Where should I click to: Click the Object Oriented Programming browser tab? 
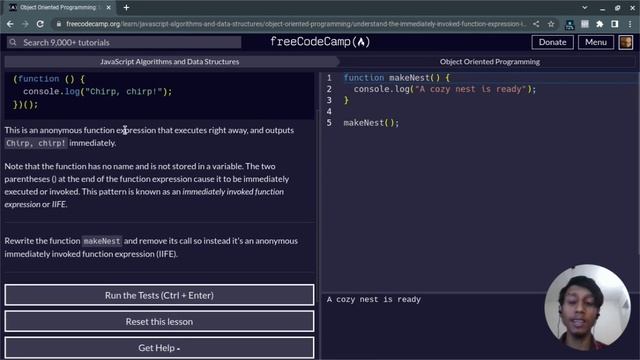tap(59, 7)
